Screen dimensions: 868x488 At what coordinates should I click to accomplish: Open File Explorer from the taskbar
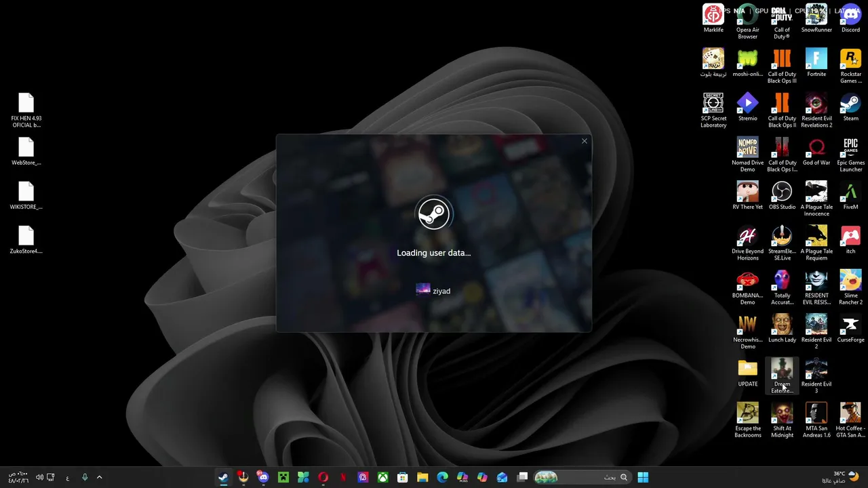(x=422, y=477)
